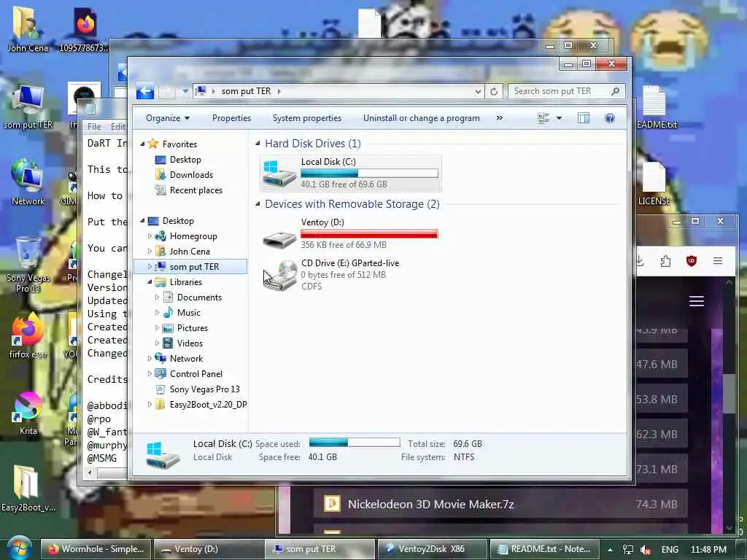747x560 pixels.
Task: Click the Search som put TER field
Action: click(566, 91)
